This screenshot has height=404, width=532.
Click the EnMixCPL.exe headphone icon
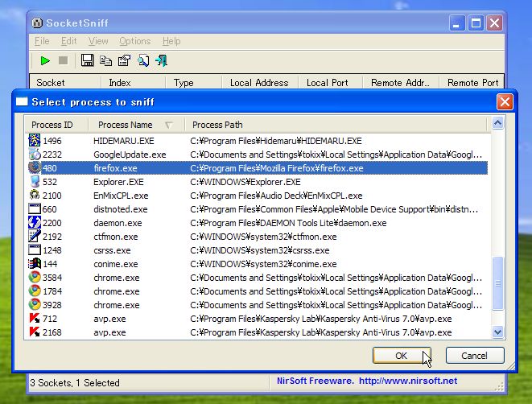tap(35, 195)
